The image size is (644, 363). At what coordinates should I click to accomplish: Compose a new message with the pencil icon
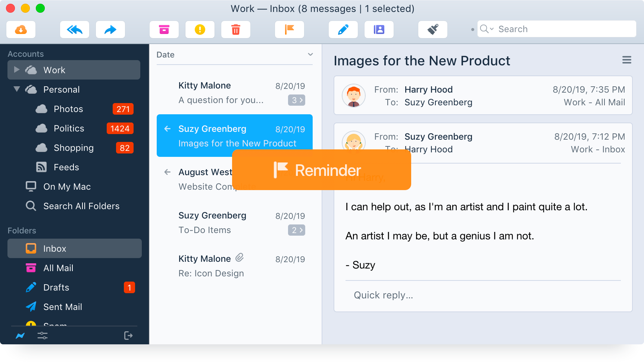tap(343, 30)
